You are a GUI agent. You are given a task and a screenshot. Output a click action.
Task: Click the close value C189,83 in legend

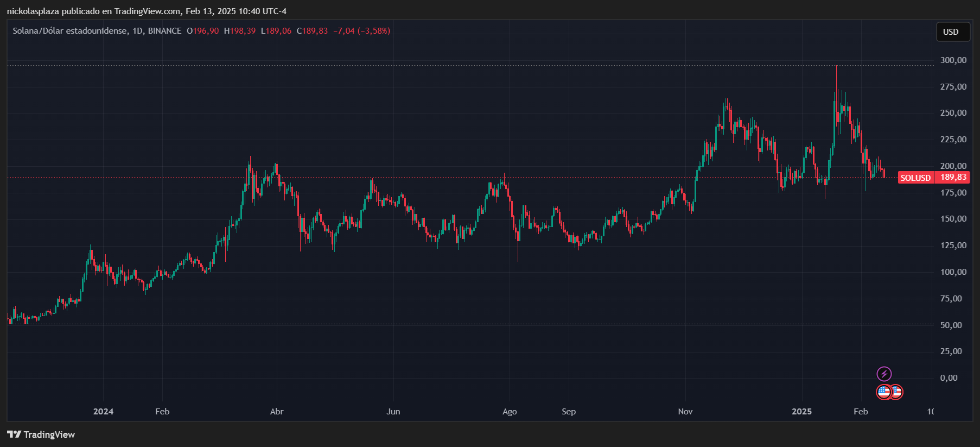312,31
